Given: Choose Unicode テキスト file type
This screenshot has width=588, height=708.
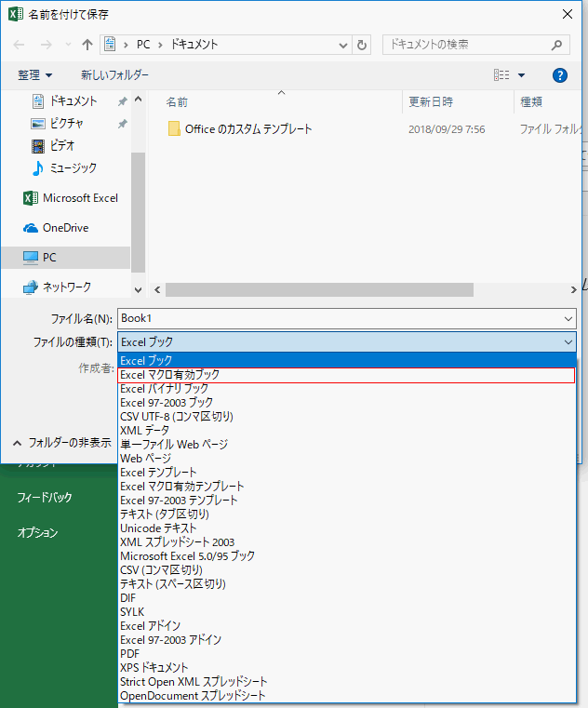Looking at the screenshot, I should tap(347, 528).
